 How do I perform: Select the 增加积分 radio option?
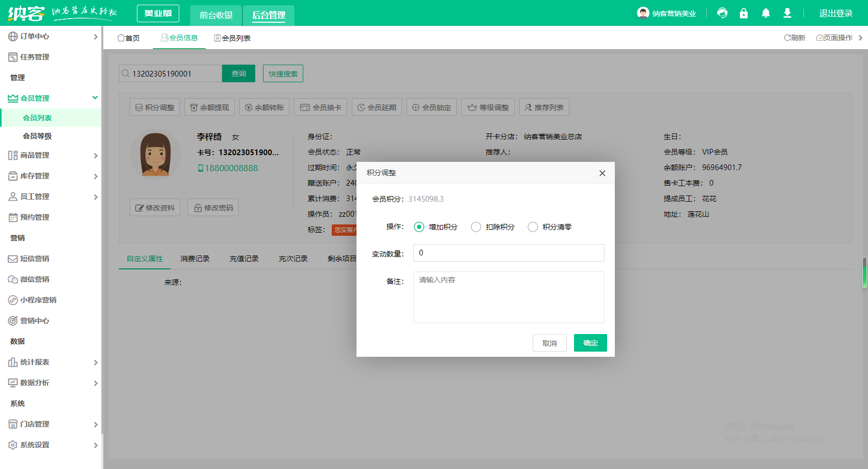coord(419,226)
